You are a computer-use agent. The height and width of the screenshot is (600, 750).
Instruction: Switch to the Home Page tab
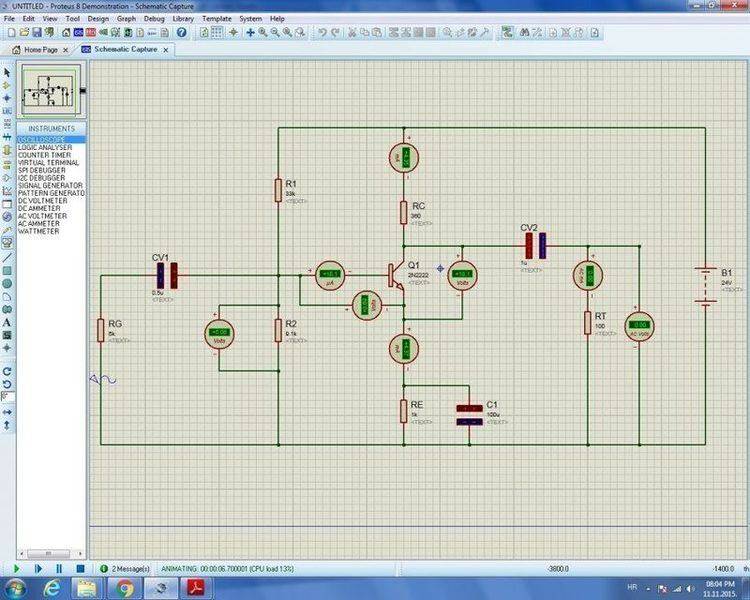pyautogui.click(x=40, y=49)
